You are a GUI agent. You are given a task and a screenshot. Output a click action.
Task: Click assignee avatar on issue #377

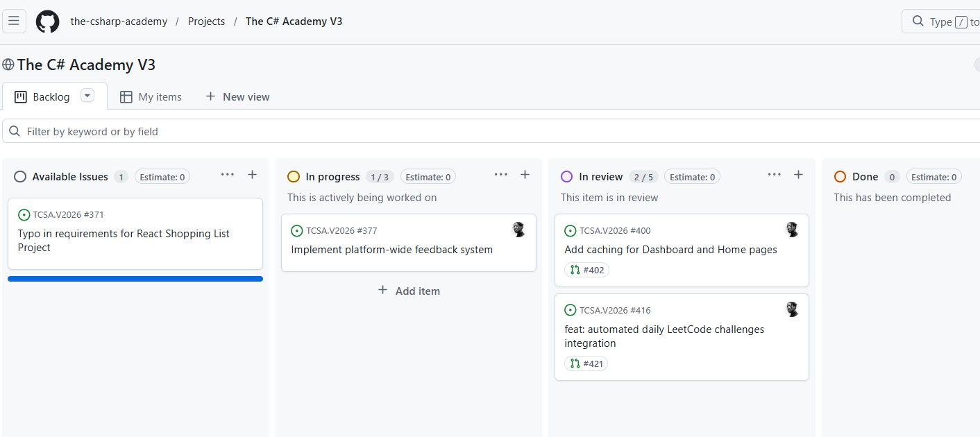pos(518,230)
